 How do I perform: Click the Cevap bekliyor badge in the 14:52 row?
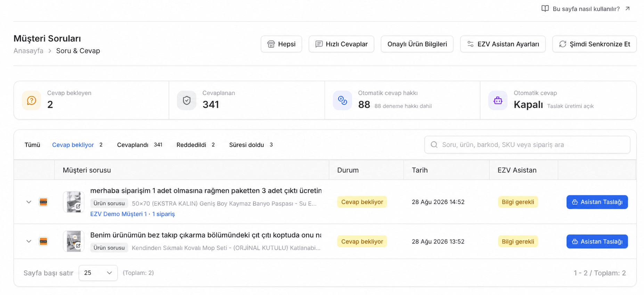tap(362, 202)
